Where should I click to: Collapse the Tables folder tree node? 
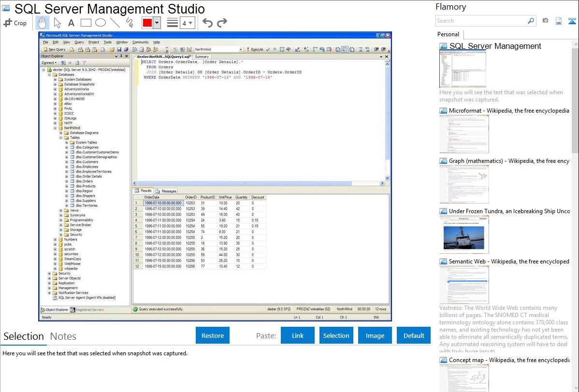tap(61, 137)
